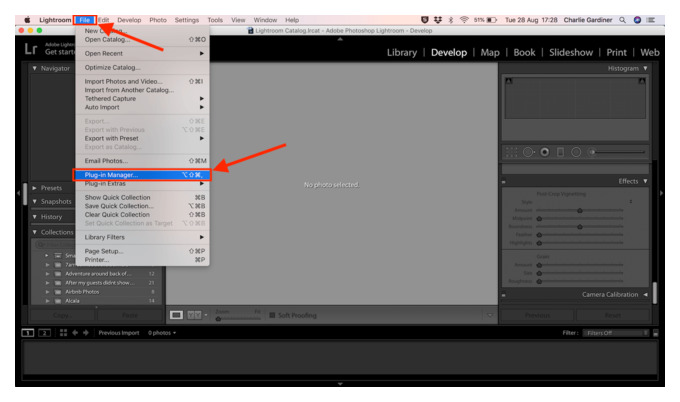This screenshot has height=402, width=680.
Task: Select the Adjustment Brush tool
Action: (592, 152)
